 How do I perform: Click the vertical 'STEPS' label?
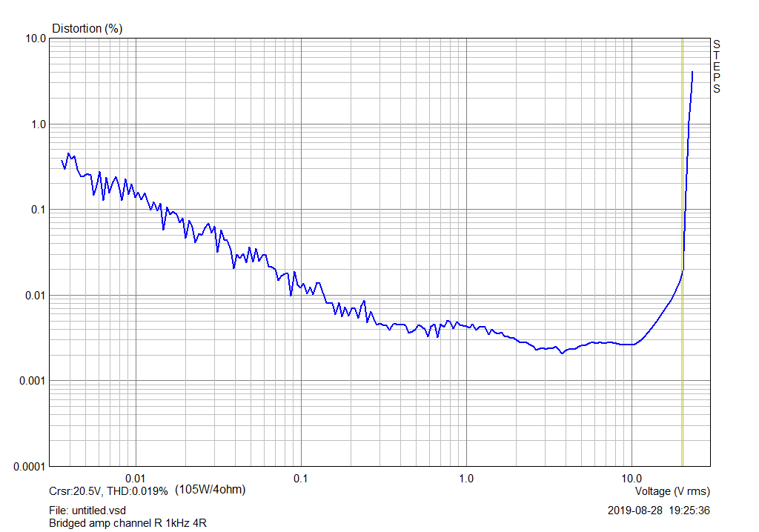click(x=717, y=67)
